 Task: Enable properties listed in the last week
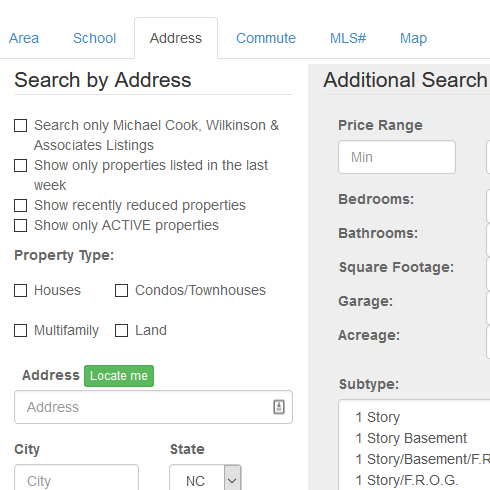coord(20,166)
